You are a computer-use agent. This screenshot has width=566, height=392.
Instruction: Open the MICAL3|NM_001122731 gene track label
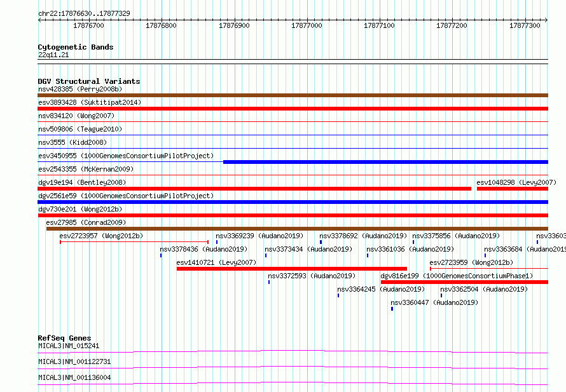pyautogui.click(x=74, y=362)
